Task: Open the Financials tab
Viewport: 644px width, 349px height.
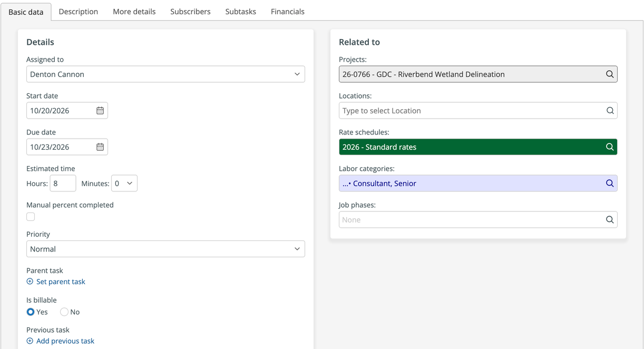Action: [288, 12]
